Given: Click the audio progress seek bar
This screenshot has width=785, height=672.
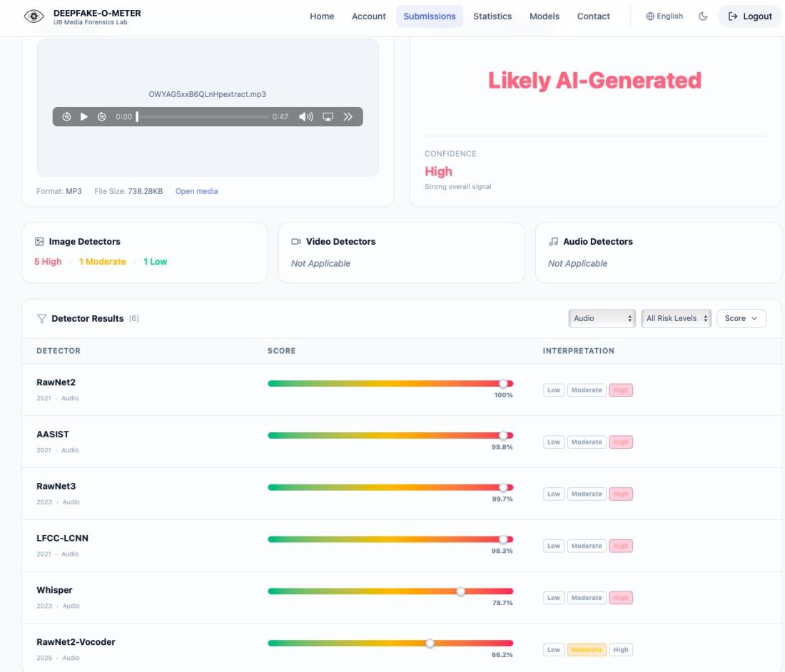Looking at the screenshot, I should [203, 116].
